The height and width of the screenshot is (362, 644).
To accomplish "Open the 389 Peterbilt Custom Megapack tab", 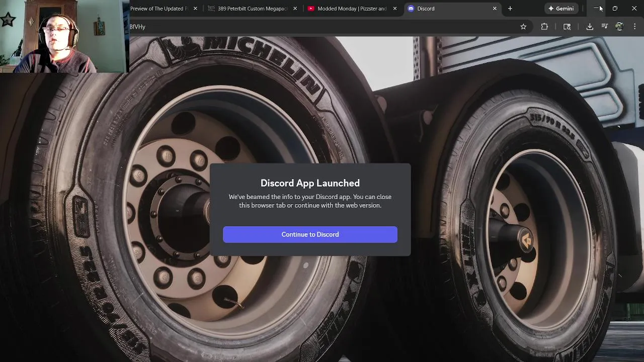I will coord(252,9).
